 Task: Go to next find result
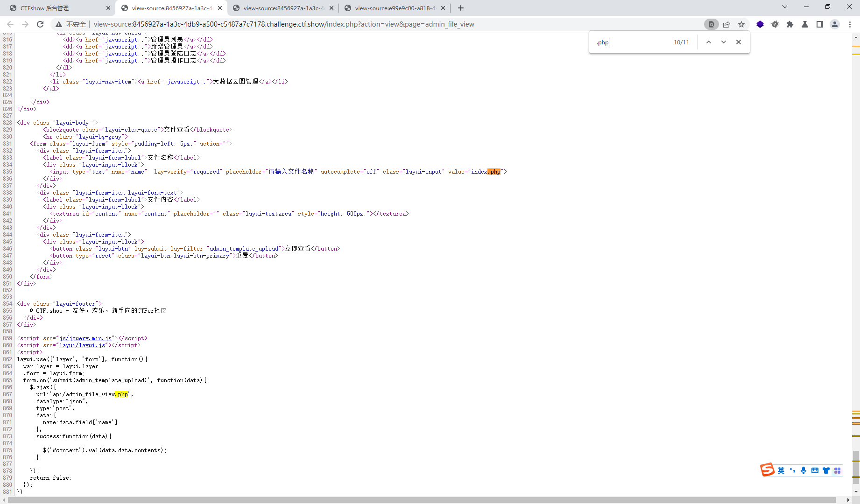724,42
